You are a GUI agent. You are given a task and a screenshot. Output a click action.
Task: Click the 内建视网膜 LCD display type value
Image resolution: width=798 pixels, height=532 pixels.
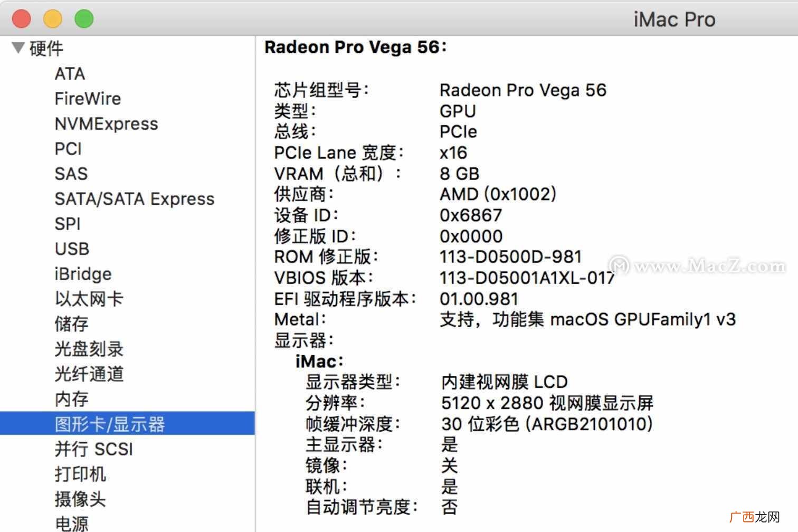504,382
